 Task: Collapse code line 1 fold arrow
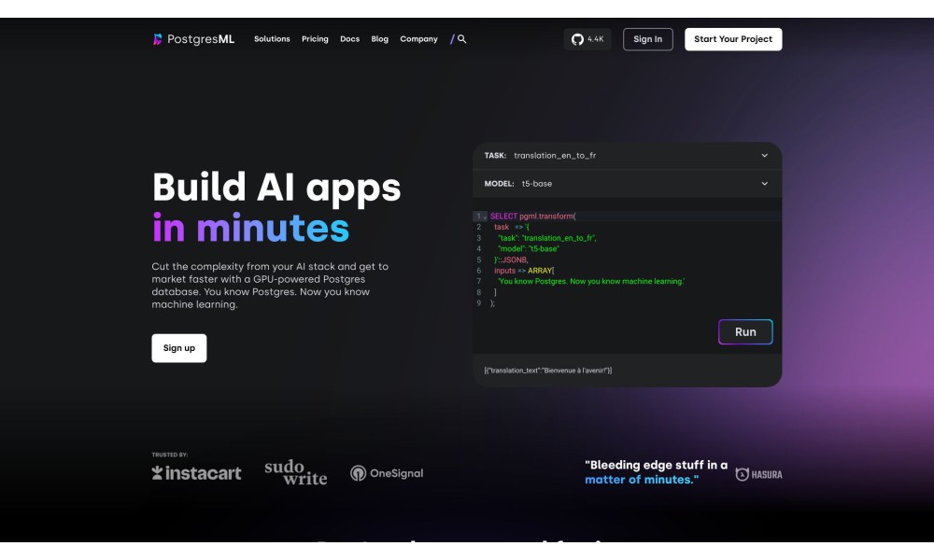point(485,217)
